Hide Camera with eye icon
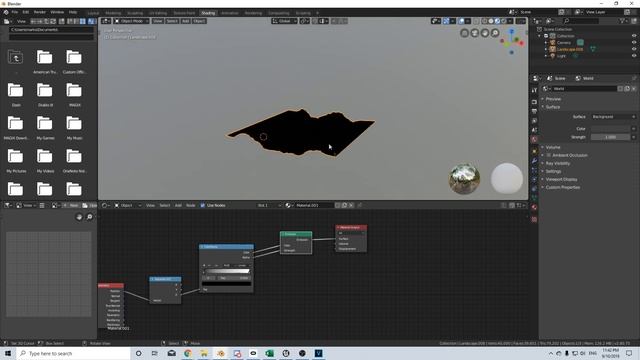Viewport: 640px width, 360px height. click(634, 42)
